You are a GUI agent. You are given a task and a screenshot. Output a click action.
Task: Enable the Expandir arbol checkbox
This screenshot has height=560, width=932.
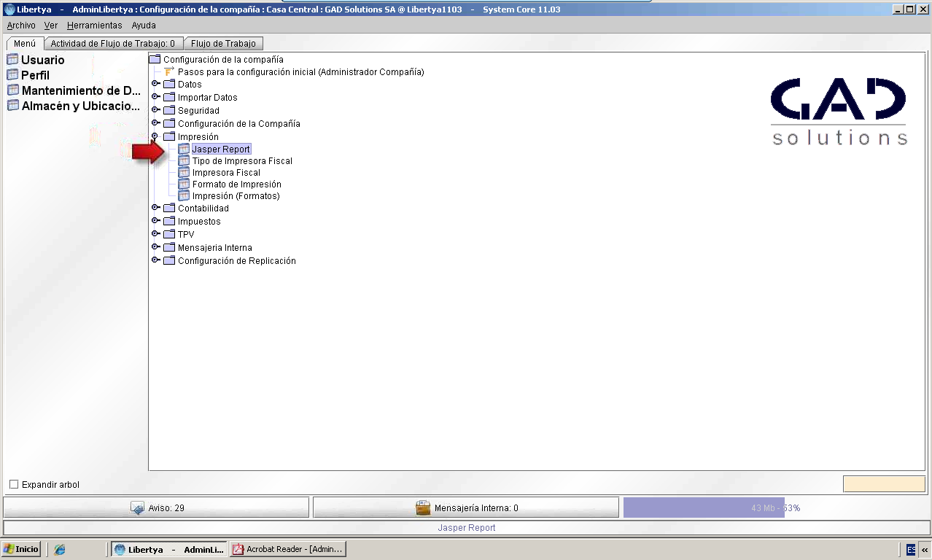(14, 485)
